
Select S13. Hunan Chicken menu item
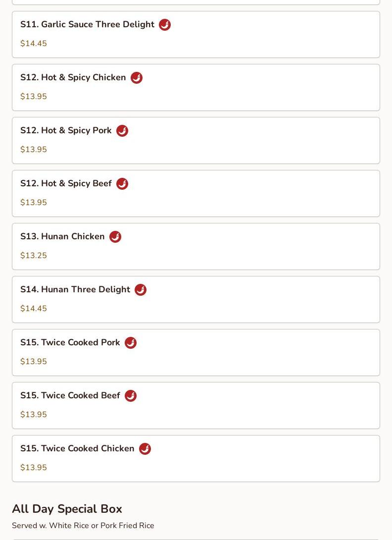click(196, 247)
